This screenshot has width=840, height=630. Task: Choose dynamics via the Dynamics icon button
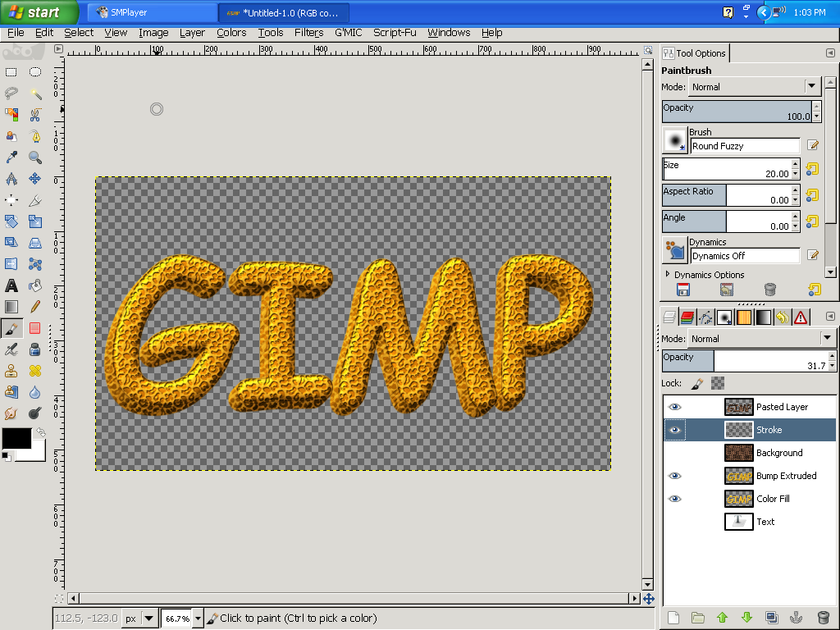(674, 251)
